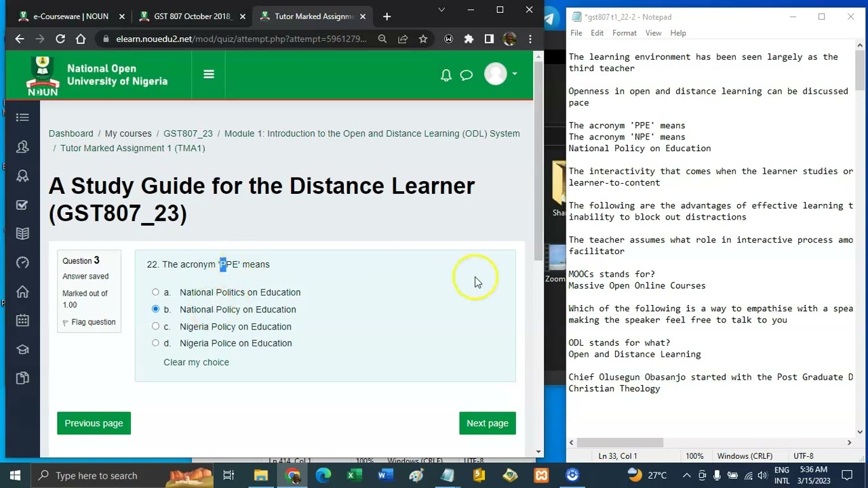
Task: Switch to the GST 807 October 2018 tab
Action: coord(193,16)
